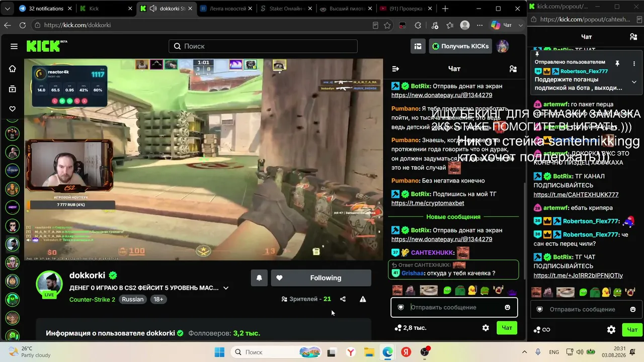Open the t.me/cryptomaxbet link in chat
Screen dimensions: 644x362
428,203
